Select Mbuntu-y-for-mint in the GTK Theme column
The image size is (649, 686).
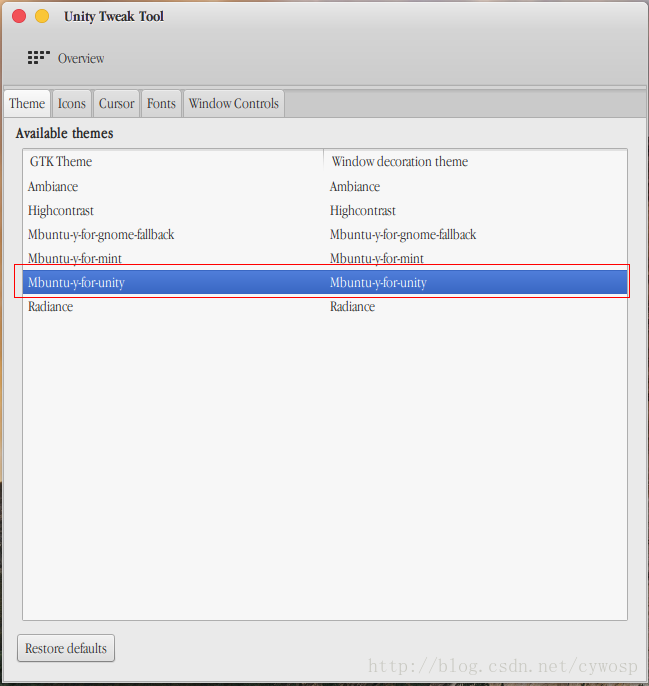75,259
